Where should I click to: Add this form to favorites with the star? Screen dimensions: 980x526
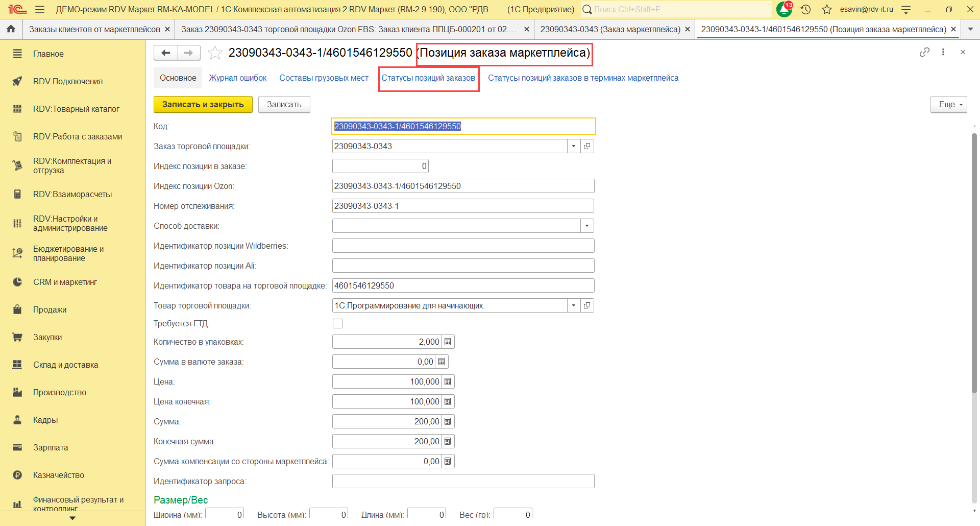click(x=215, y=53)
